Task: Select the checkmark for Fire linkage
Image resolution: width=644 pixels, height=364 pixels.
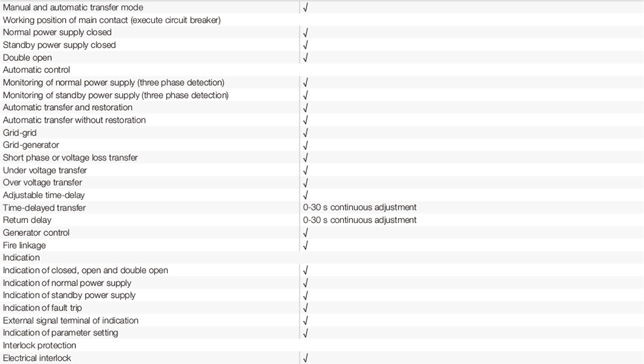Action: click(306, 246)
